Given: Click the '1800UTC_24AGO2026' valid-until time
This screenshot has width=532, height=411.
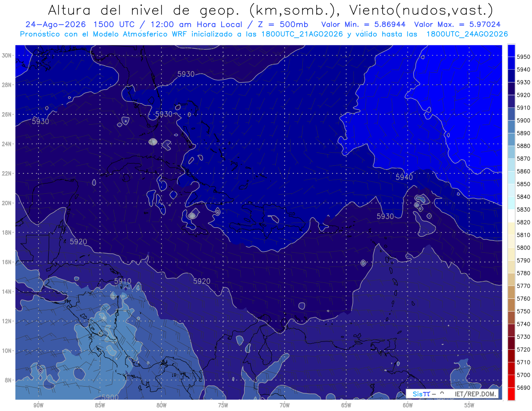Looking at the screenshot, I should pyautogui.click(x=467, y=34).
